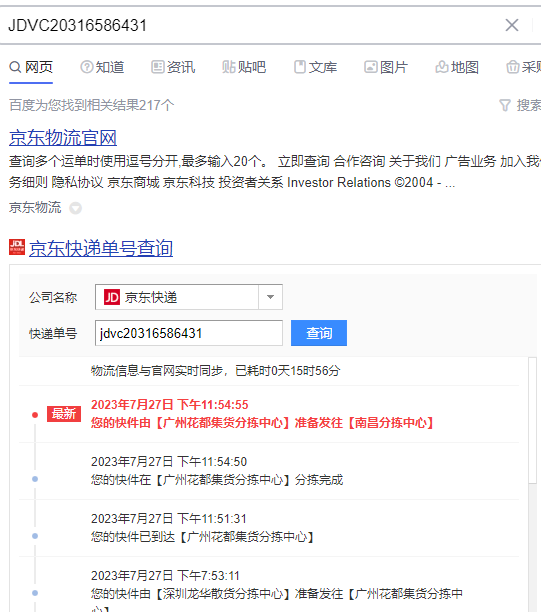This screenshot has height=612, width=541.
Task: Click the dropdown arrow of the company selector
Action: 270,297
